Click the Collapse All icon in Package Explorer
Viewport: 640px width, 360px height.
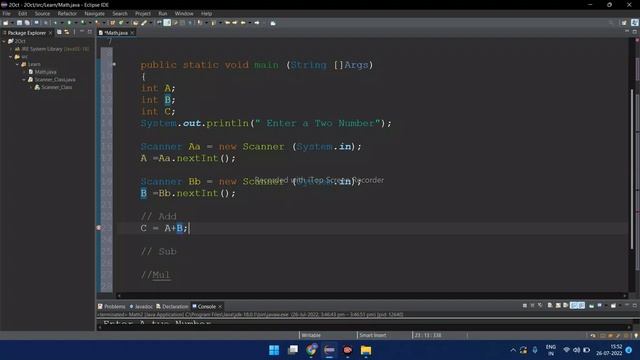[x=59, y=32]
